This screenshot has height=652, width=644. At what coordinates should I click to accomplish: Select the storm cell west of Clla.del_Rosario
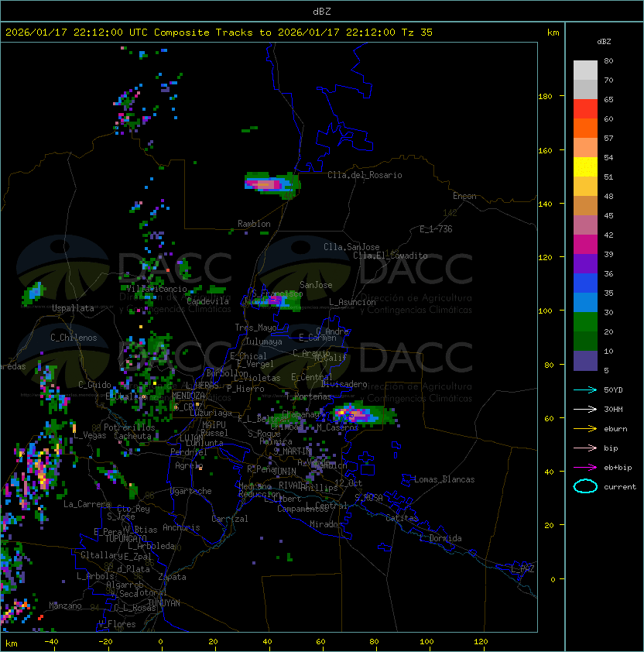click(x=272, y=184)
